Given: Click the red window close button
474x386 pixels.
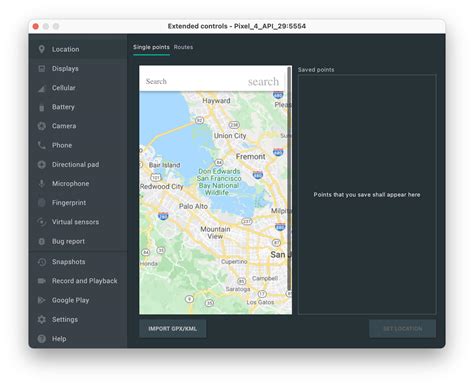Looking at the screenshot, I should tap(36, 26).
